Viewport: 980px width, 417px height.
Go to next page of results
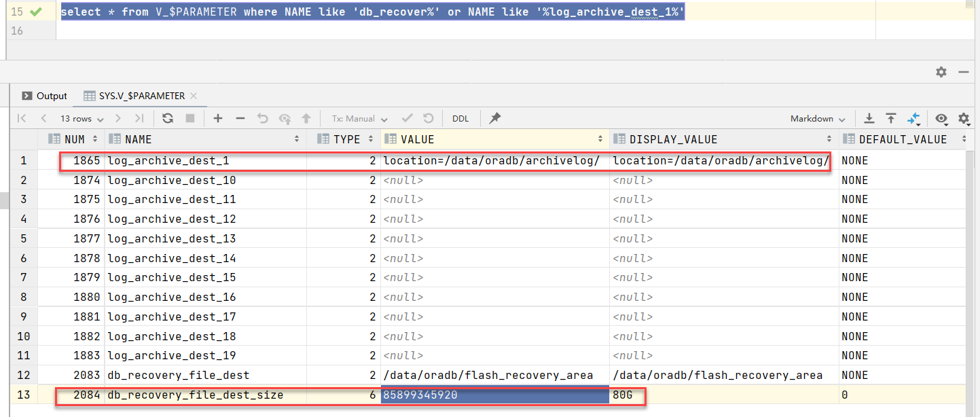tap(118, 118)
